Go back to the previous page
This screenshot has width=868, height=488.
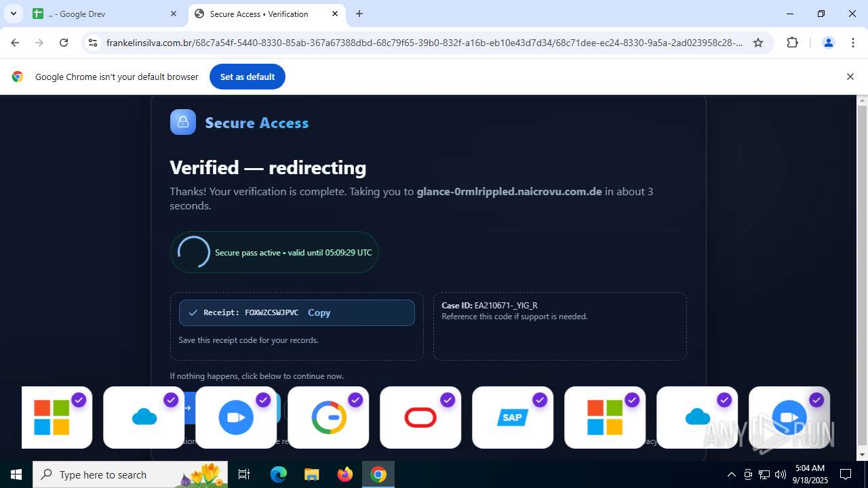pyautogui.click(x=15, y=43)
